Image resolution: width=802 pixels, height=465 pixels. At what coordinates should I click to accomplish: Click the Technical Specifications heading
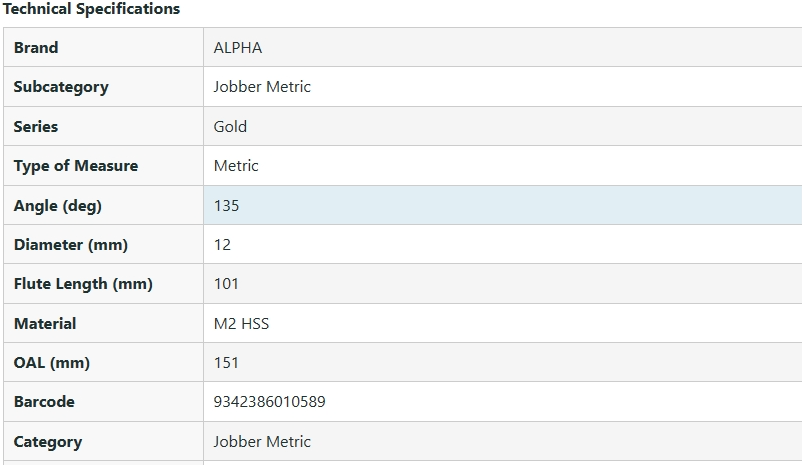click(x=91, y=9)
